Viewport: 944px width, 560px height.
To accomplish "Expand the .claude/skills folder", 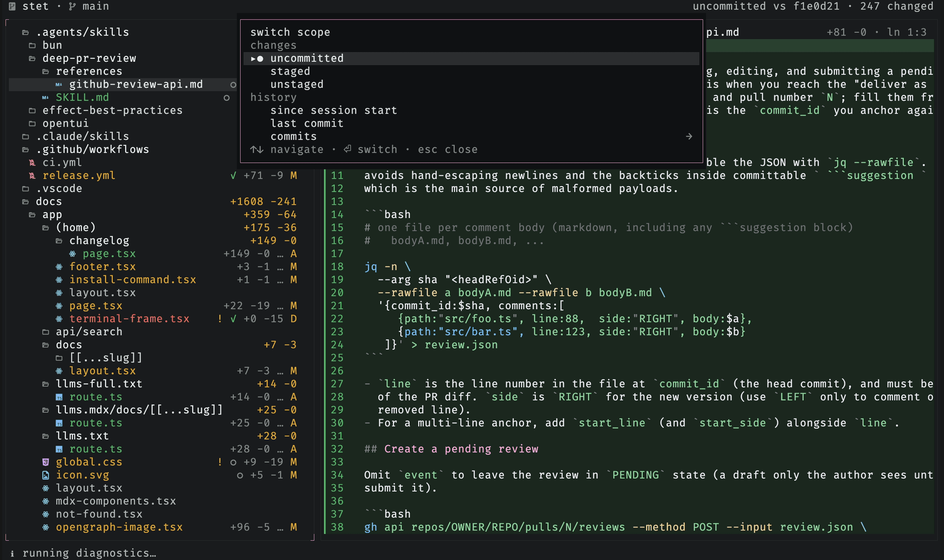I will pos(25,137).
